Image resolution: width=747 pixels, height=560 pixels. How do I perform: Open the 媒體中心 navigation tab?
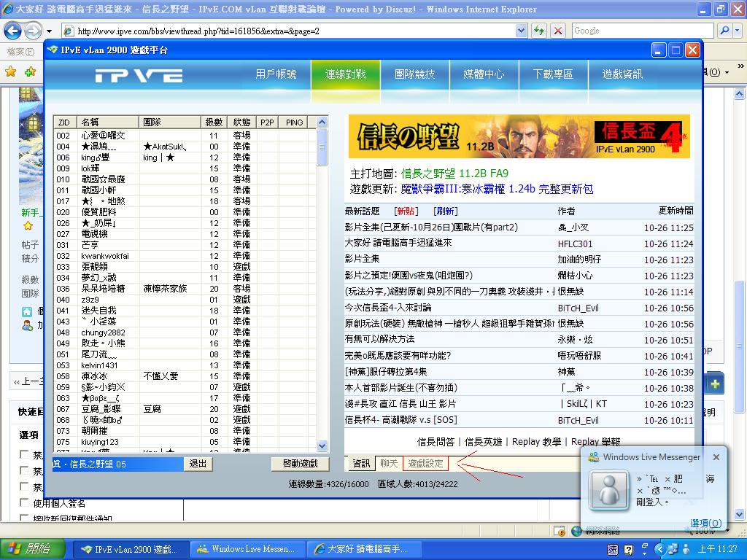pyautogui.click(x=484, y=74)
